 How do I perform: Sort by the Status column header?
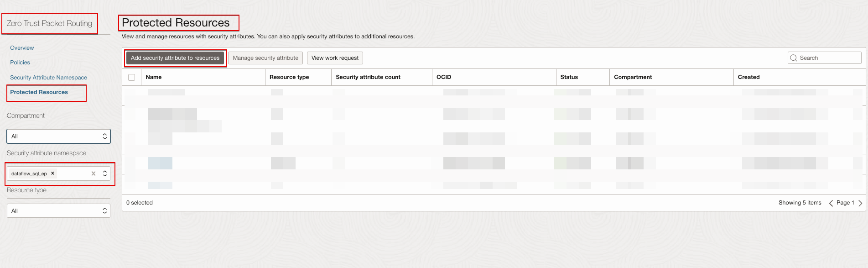pyautogui.click(x=569, y=77)
